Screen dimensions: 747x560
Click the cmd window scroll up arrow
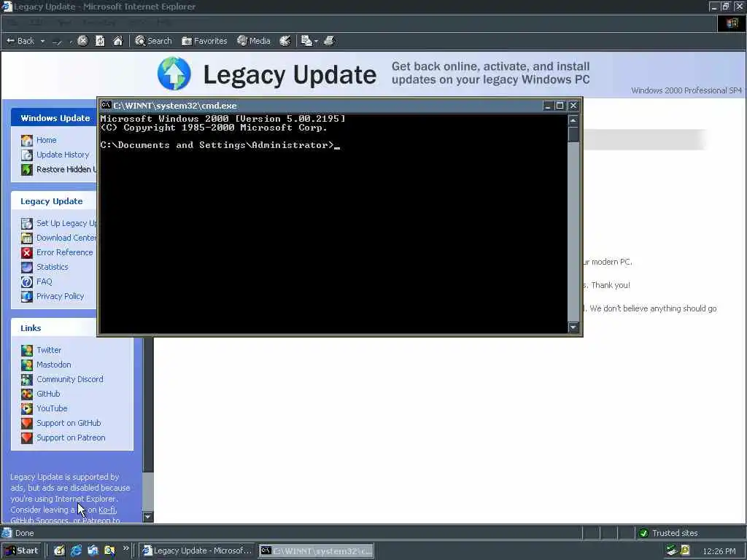[573, 120]
